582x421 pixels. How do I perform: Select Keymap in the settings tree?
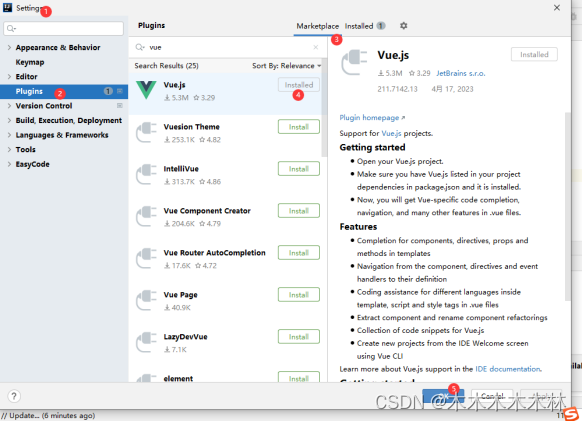pyautogui.click(x=30, y=62)
